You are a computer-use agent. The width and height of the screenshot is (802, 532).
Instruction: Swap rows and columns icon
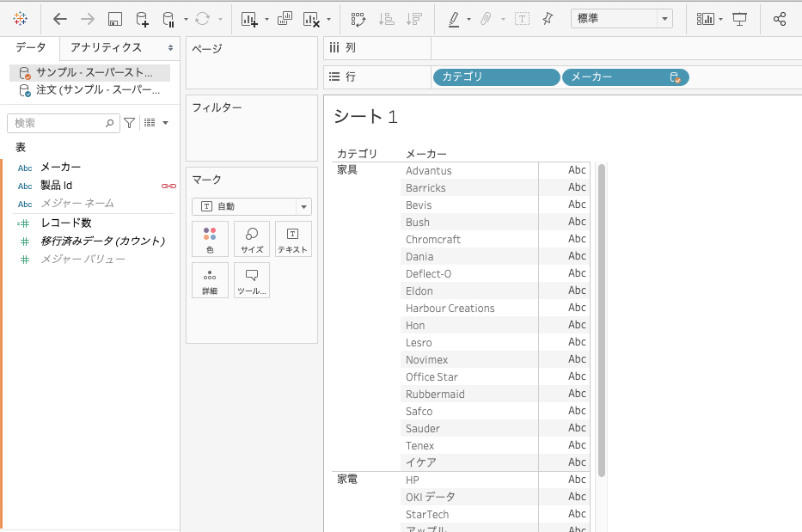tap(358, 19)
